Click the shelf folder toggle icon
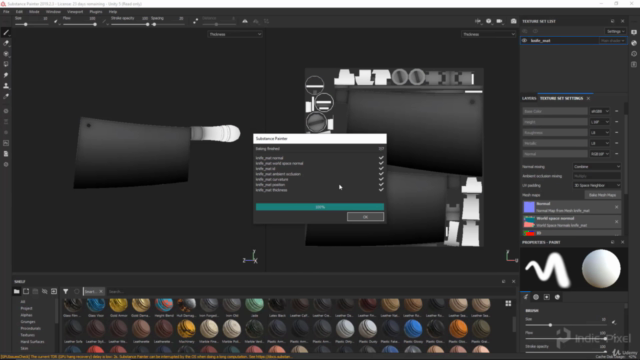 click(x=16, y=291)
